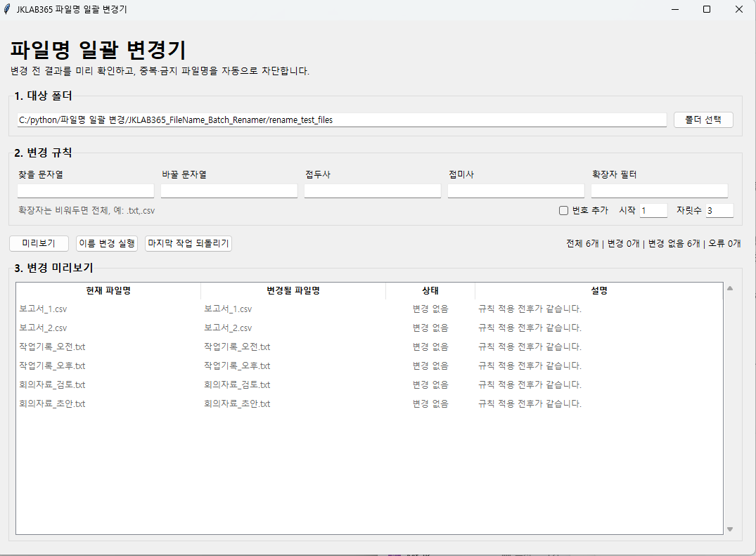The width and height of the screenshot is (756, 556).
Task: Click 보고서_1.csv in 변경될 파일명 column
Action: tap(228, 309)
